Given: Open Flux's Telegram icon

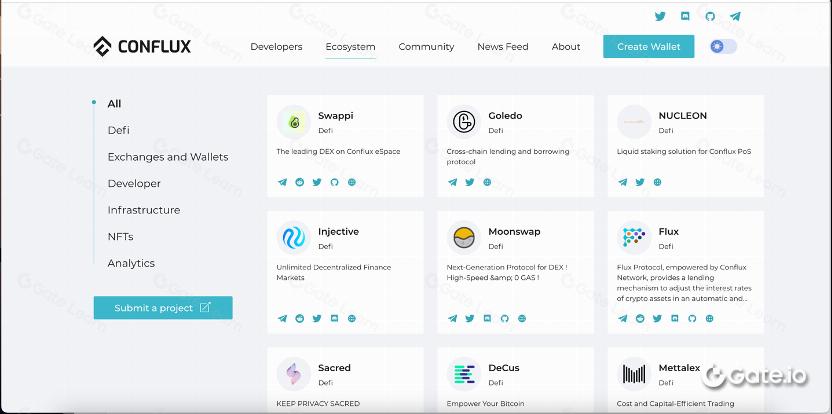Looking at the screenshot, I should pos(623,318).
